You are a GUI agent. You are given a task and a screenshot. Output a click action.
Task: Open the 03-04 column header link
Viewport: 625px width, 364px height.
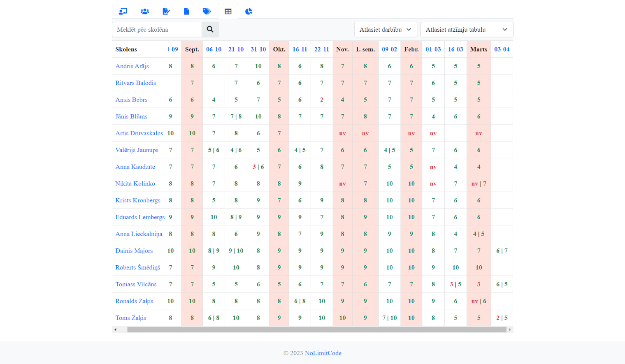coord(502,49)
